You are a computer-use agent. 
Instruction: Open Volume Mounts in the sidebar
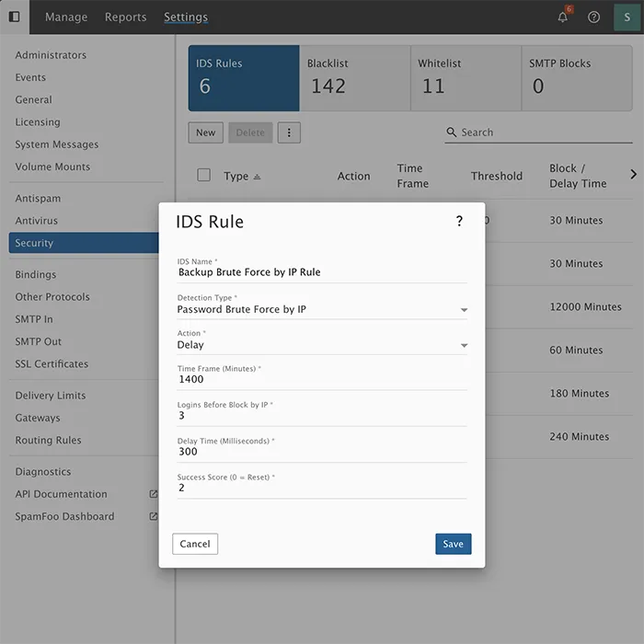point(52,167)
